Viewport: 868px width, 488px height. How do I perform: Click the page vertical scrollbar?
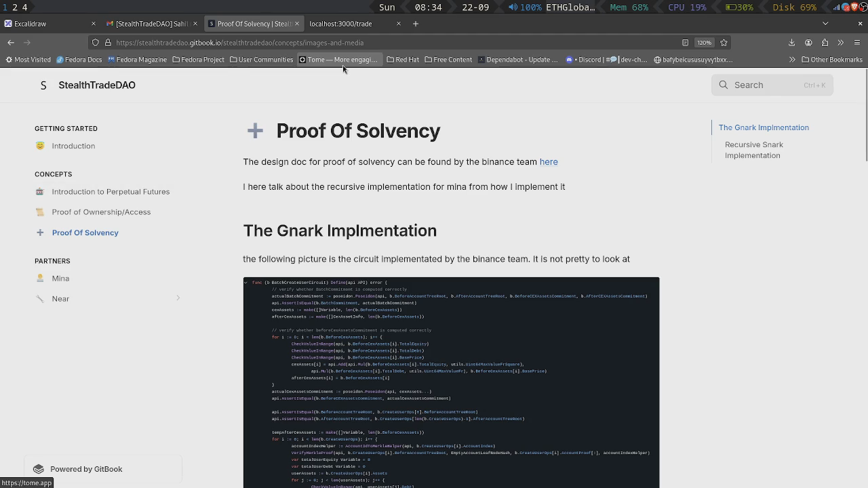click(x=865, y=115)
